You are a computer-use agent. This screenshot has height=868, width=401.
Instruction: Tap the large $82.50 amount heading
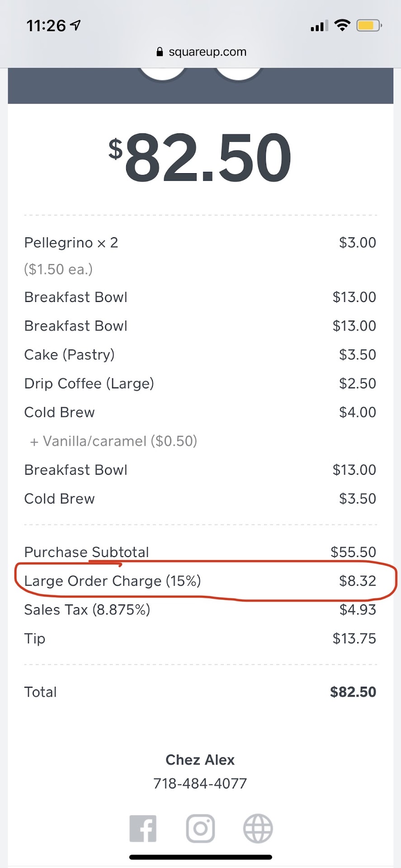pyautogui.click(x=200, y=157)
